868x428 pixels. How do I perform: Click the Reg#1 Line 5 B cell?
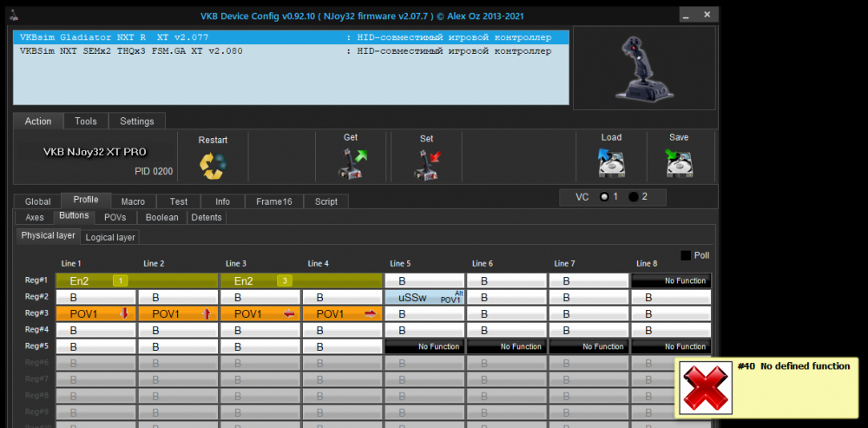pyautogui.click(x=424, y=280)
